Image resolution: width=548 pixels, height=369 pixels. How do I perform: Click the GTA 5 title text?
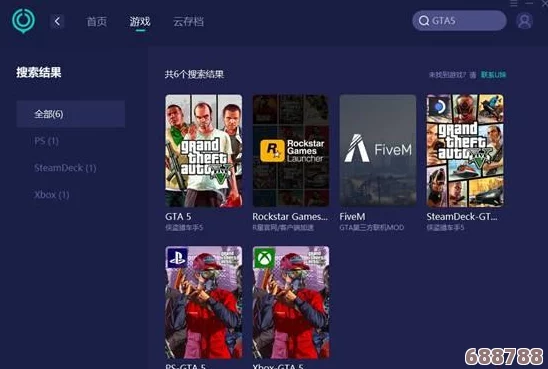[x=178, y=217]
